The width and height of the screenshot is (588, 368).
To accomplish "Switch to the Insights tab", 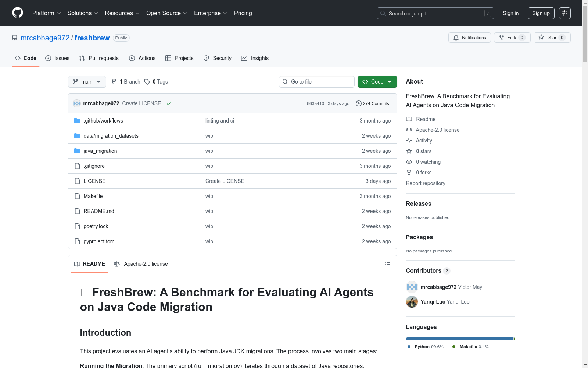I will coord(255,58).
